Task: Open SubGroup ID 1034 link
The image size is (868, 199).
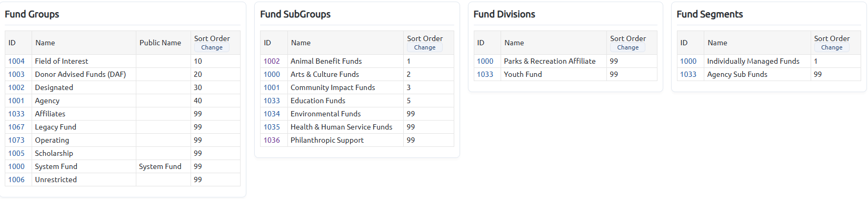Action: [x=272, y=114]
